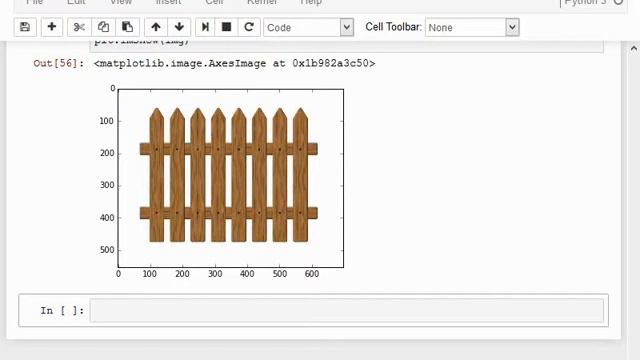Click into the empty input cell
The height and width of the screenshot is (360, 640).
pyautogui.click(x=347, y=310)
